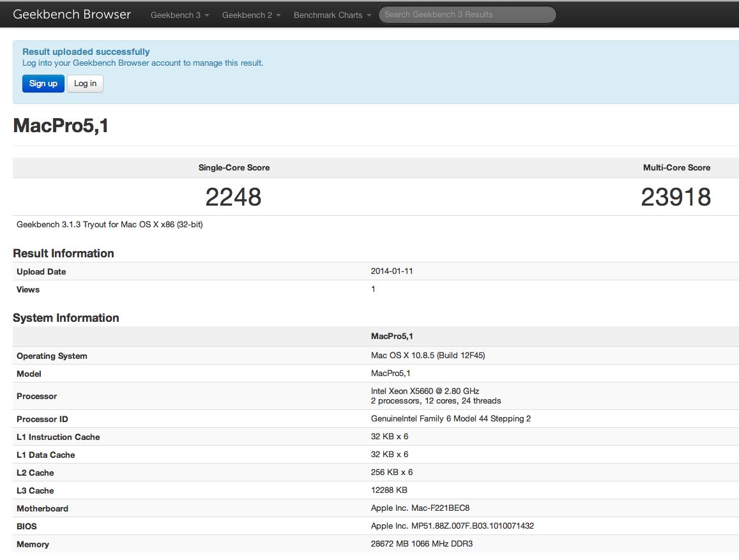Open the Geekbench Browser home link

click(72, 15)
